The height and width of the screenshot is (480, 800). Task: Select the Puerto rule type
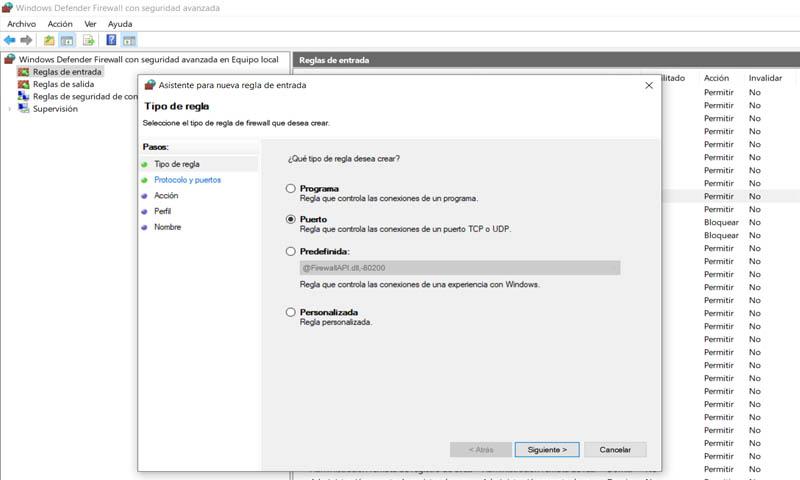coord(291,219)
